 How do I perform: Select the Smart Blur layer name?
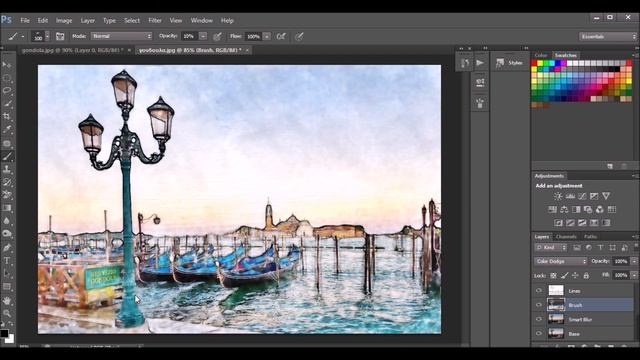580,319
